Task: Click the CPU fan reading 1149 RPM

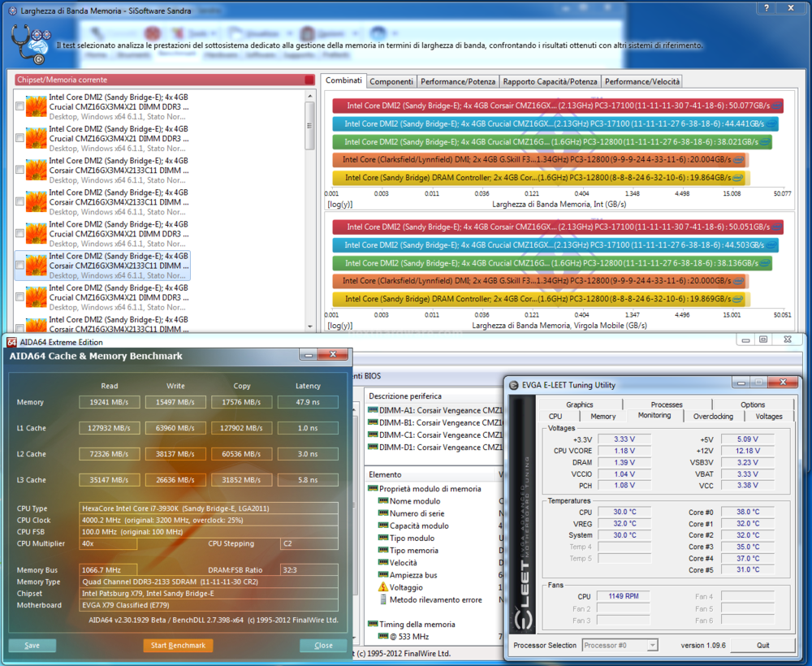Action: (x=624, y=596)
